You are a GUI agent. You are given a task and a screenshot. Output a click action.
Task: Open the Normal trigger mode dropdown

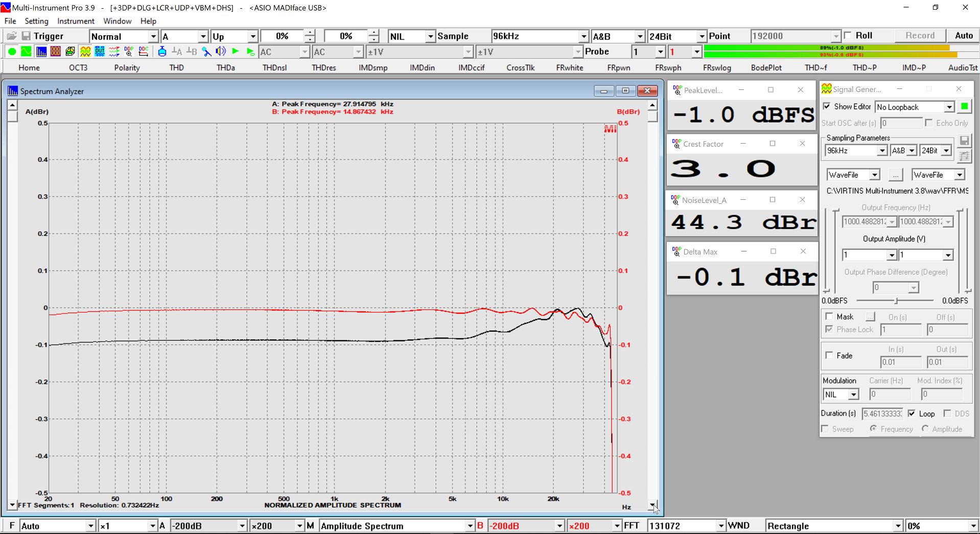pos(124,36)
